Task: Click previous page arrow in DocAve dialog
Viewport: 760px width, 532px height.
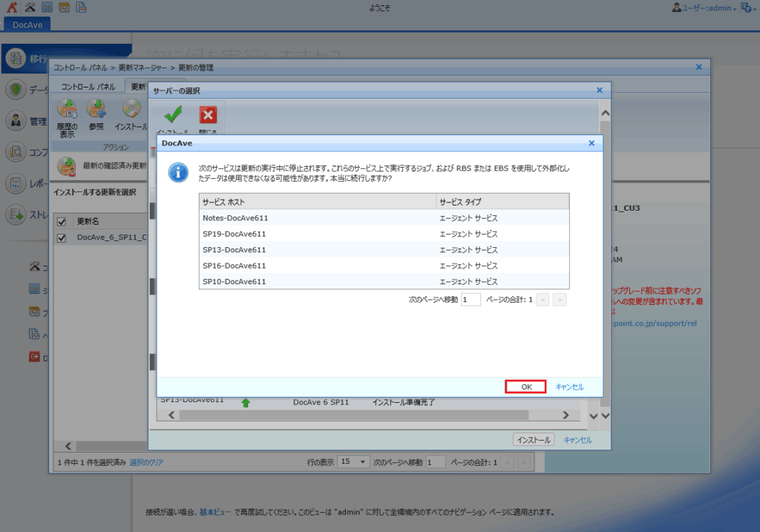Action: [543, 300]
